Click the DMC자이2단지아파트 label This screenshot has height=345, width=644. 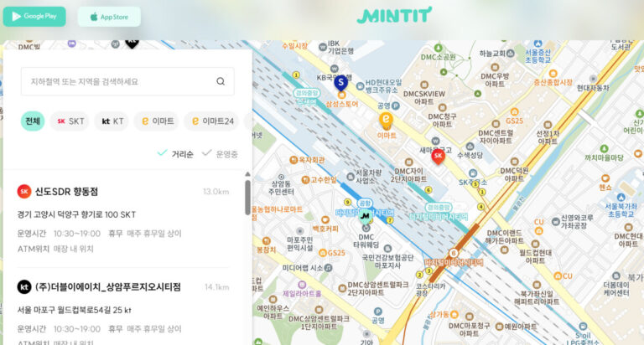tap(408, 175)
